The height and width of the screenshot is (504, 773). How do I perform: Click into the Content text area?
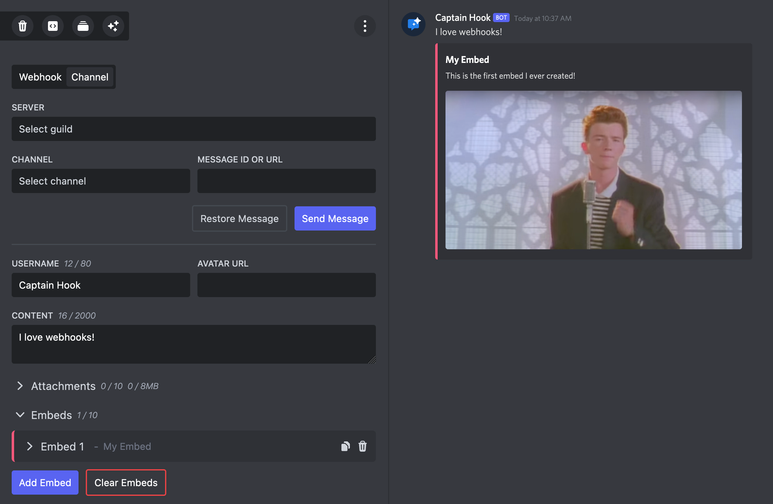pyautogui.click(x=194, y=344)
